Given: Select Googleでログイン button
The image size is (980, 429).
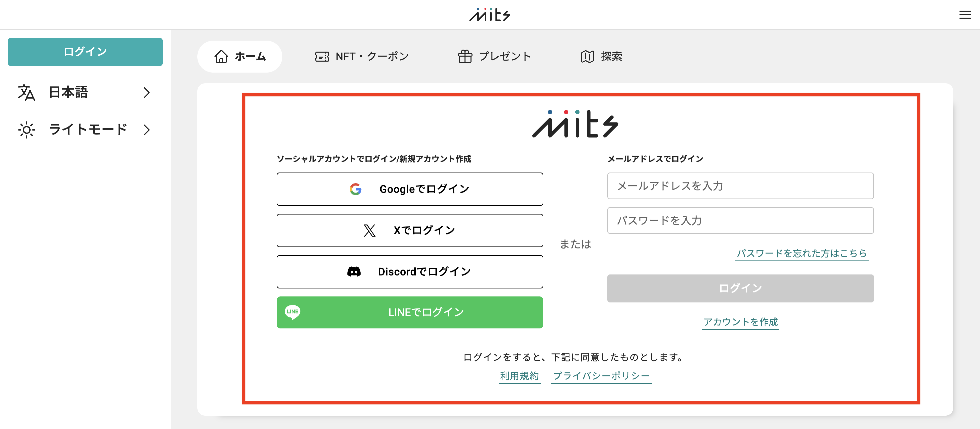Looking at the screenshot, I should (410, 189).
